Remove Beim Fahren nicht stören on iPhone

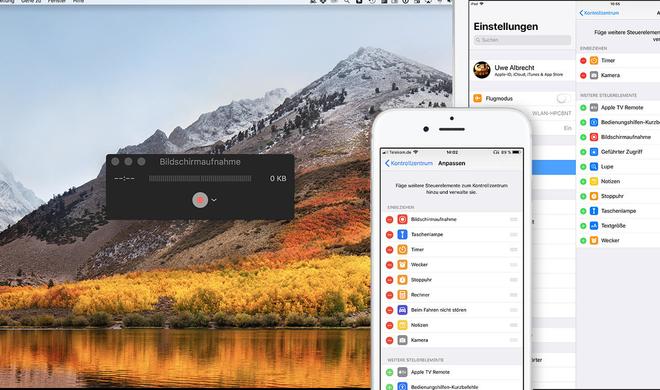pos(389,310)
